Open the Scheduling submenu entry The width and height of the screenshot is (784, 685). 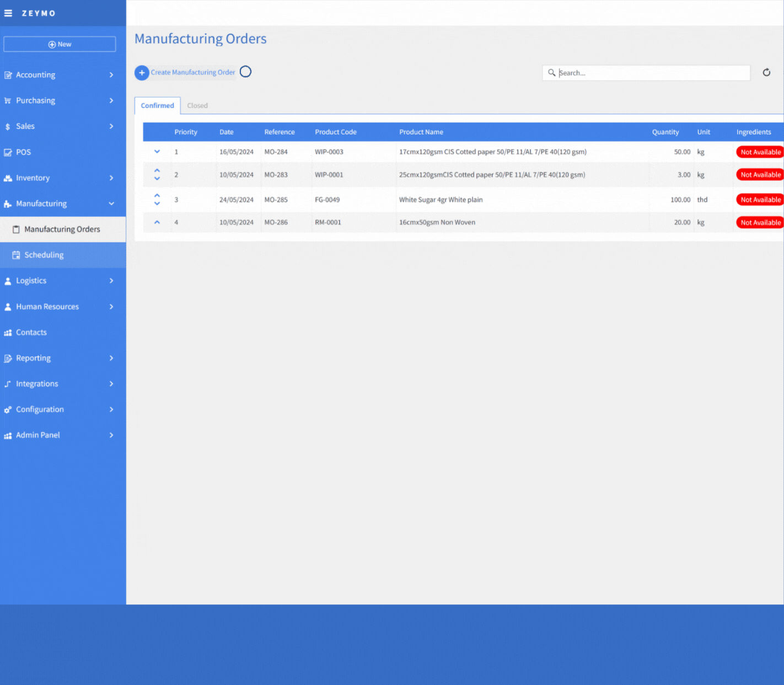(63, 255)
